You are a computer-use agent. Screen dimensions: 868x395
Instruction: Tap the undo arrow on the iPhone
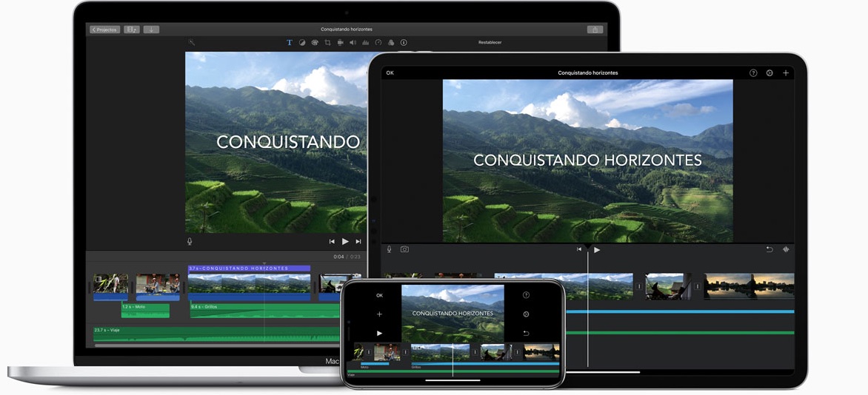526,333
